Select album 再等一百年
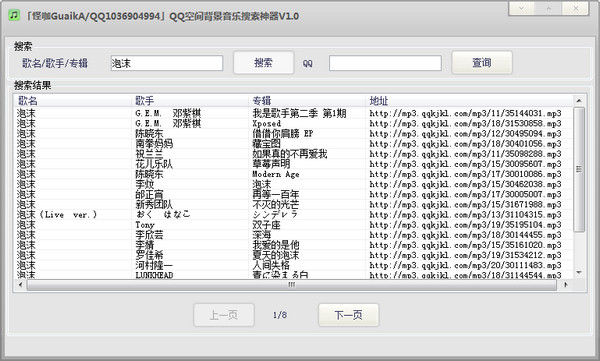This screenshot has width=600, height=361. [276, 194]
